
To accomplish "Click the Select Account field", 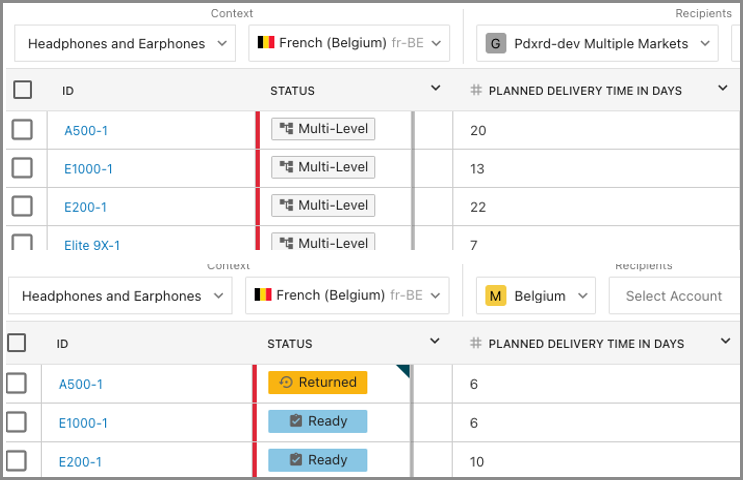I will click(x=673, y=296).
